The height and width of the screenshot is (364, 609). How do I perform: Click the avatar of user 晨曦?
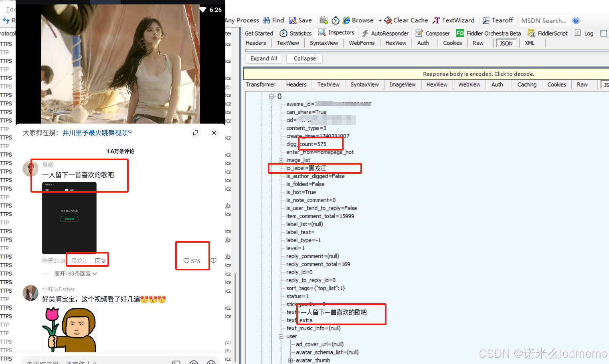[30, 169]
